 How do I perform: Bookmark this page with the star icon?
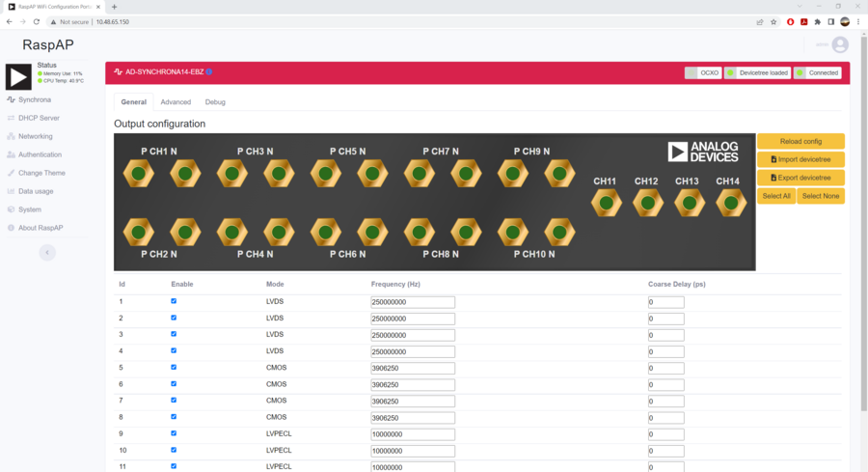click(773, 21)
